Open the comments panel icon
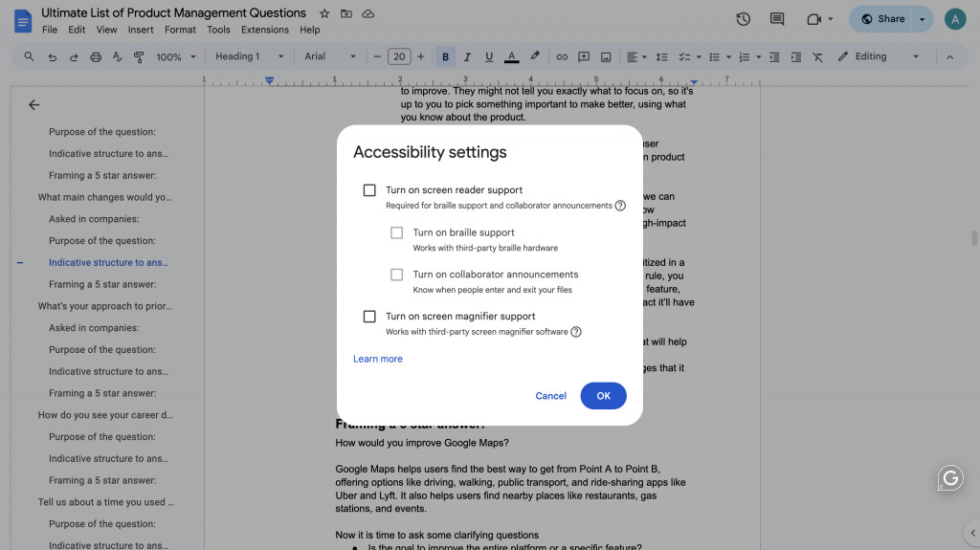The image size is (980, 550). point(776,19)
